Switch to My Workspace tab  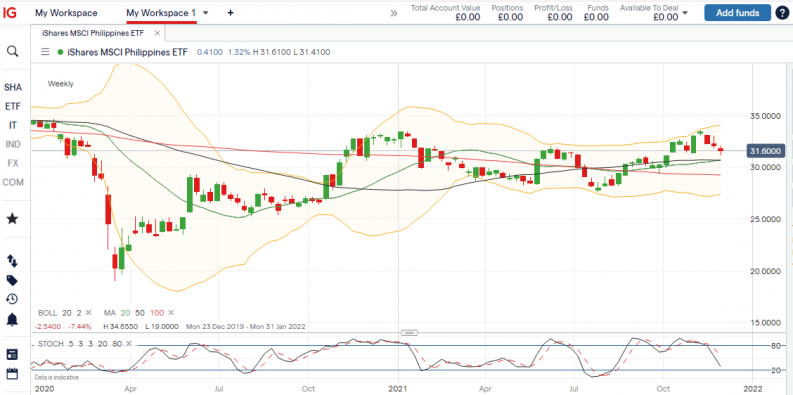tap(66, 13)
